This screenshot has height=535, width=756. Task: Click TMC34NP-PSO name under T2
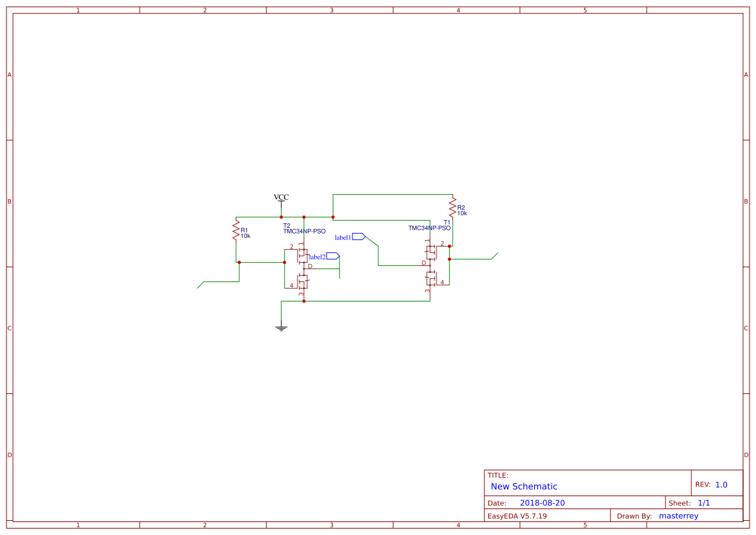pos(304,231)
